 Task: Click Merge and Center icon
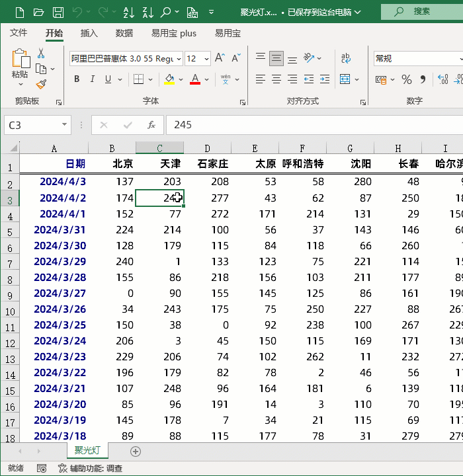[x=345, y=79]
